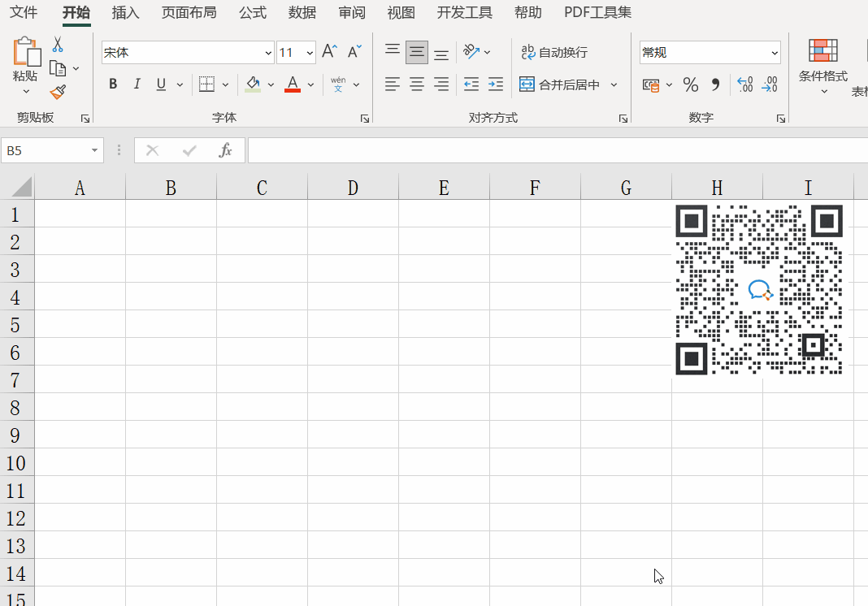Switch to the 视图 tab

click(401, 12)
